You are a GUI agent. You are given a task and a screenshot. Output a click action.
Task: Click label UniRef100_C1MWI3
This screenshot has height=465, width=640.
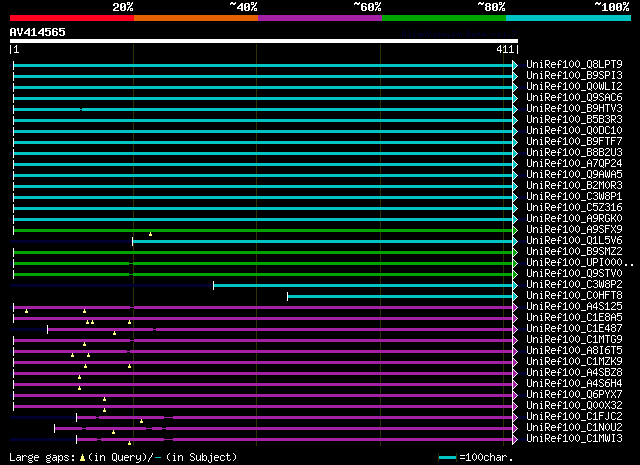point(574,439)
